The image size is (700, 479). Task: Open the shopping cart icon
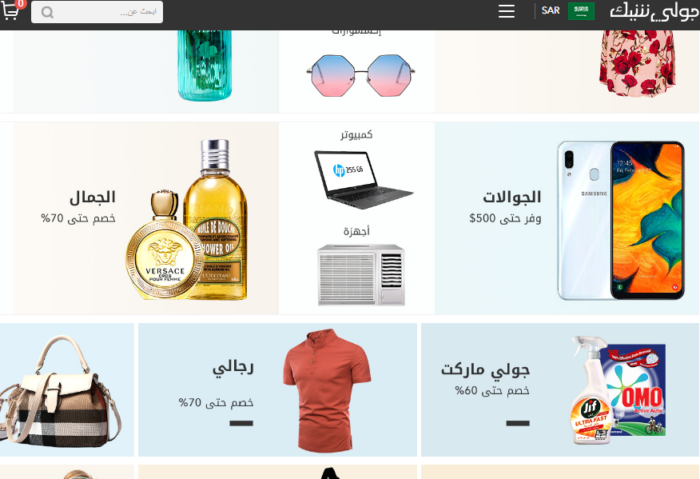click(11, 11)
